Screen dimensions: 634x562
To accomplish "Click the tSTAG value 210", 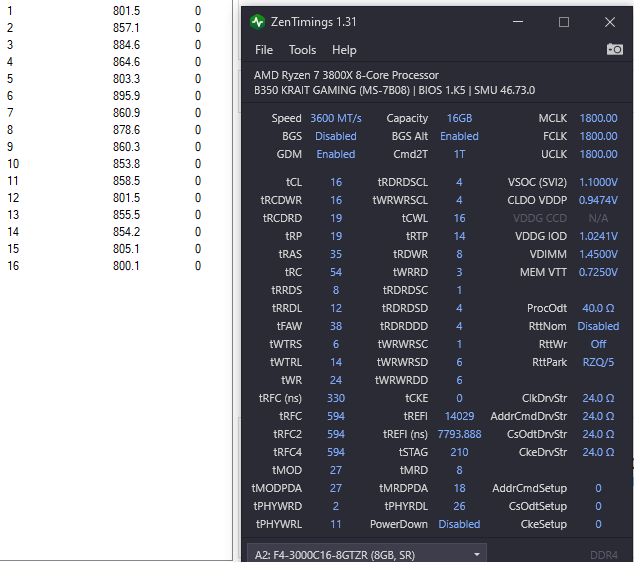I will tap(459, 452).
